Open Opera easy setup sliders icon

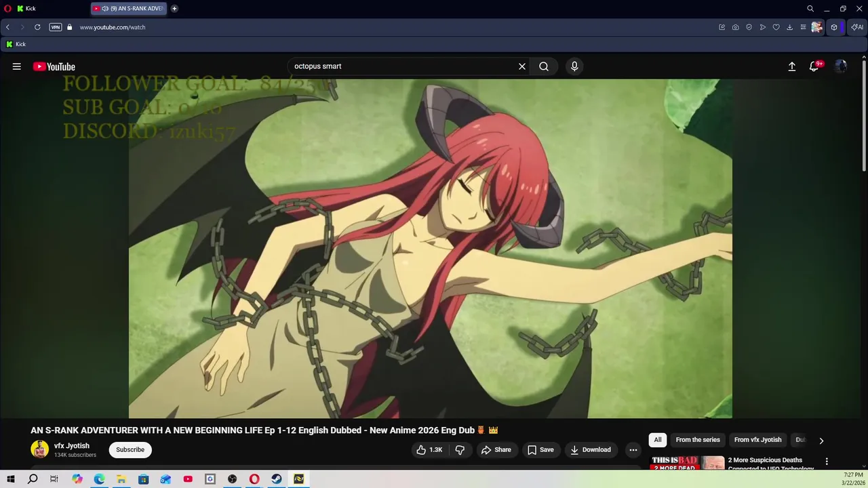(x=803, y=27)
